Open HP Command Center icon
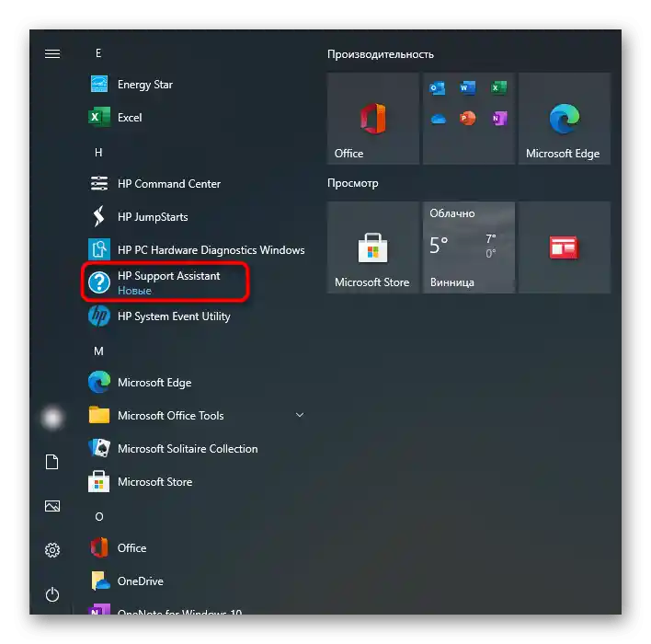Viewport: 651px width, 644px height. tap(99, 183)
